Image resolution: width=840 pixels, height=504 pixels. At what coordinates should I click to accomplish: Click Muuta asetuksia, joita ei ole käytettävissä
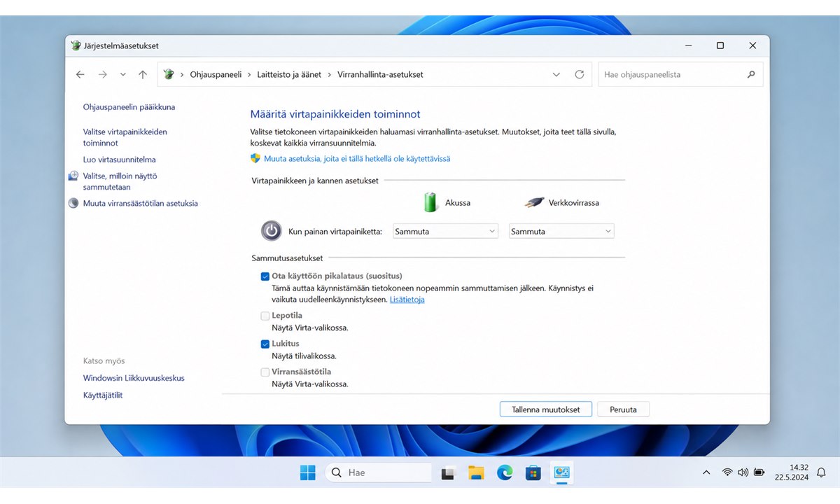point(357,159)
